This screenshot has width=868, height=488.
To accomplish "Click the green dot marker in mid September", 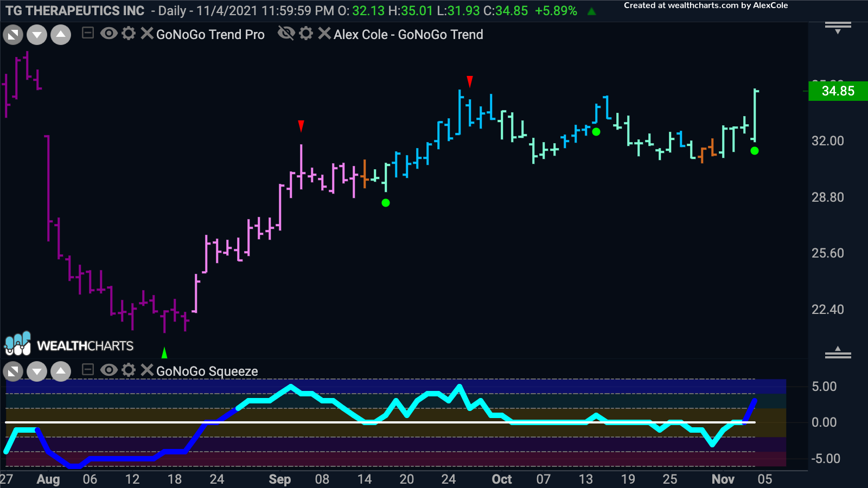I will 386,203.
